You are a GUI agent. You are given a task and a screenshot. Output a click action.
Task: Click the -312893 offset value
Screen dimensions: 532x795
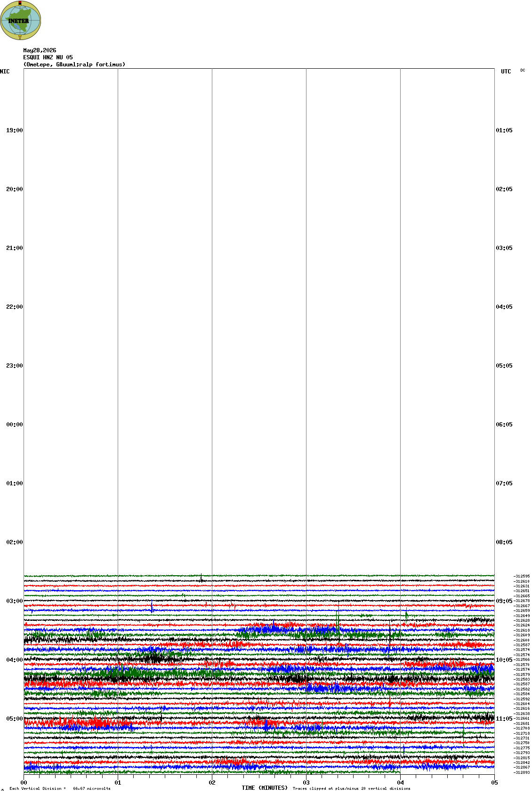click(x=522, y=772)
